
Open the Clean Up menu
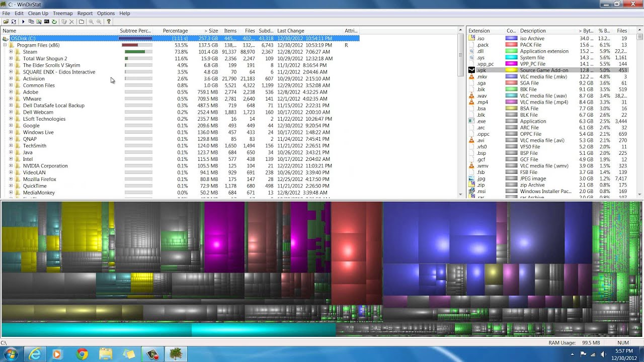38,13
